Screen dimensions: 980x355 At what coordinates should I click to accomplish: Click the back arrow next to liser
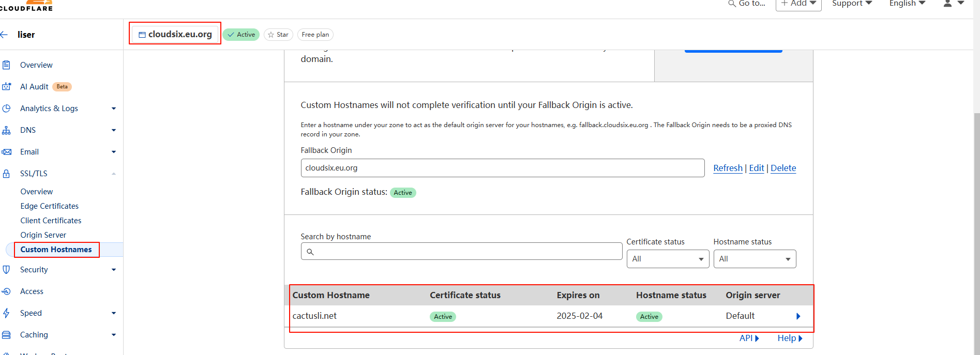pos(4,35)
